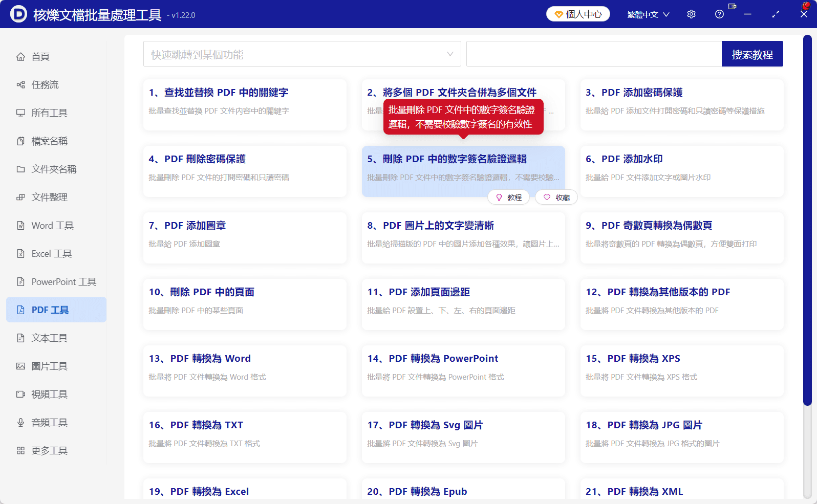
Task: Click the home icon in the sidebar
Action: pos(20,57)
